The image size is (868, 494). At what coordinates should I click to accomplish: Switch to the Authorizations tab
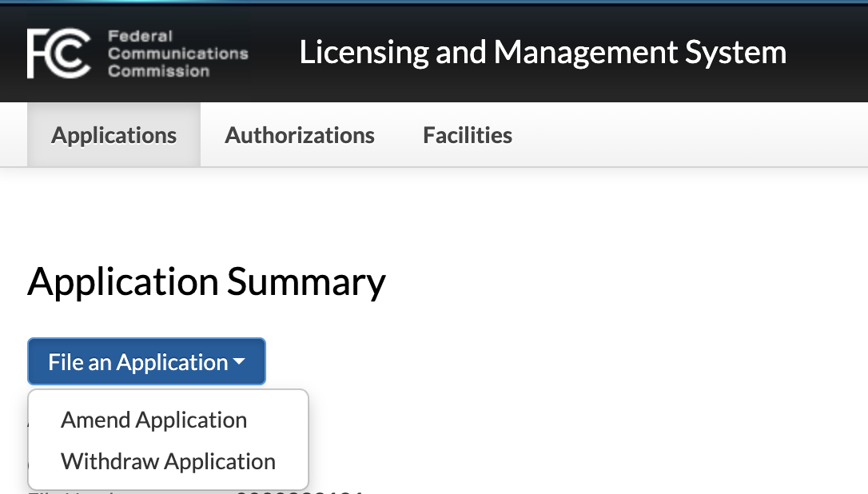(300, 135)
